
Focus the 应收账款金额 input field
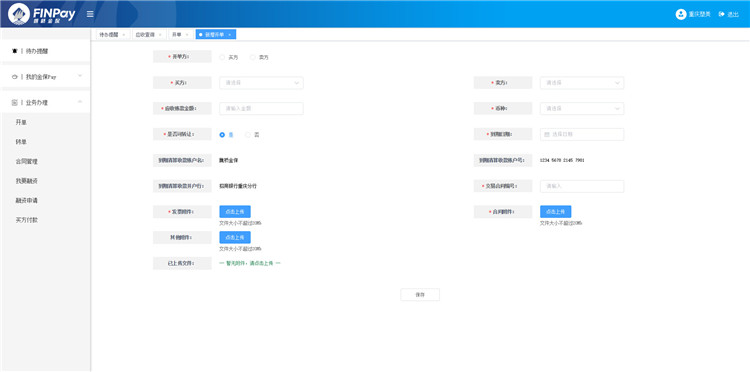click(x=261, y=109)
